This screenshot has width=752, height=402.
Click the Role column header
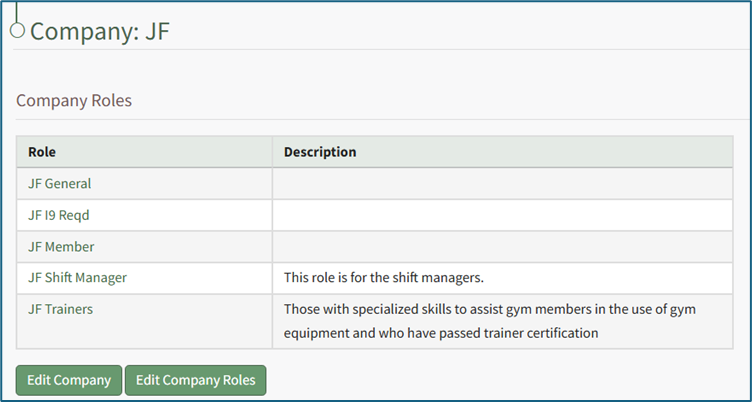pos(42,152)
